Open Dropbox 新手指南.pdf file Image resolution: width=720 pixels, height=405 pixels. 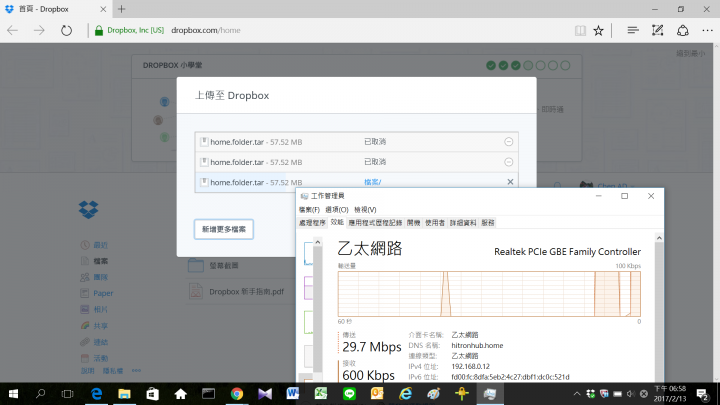247,292
